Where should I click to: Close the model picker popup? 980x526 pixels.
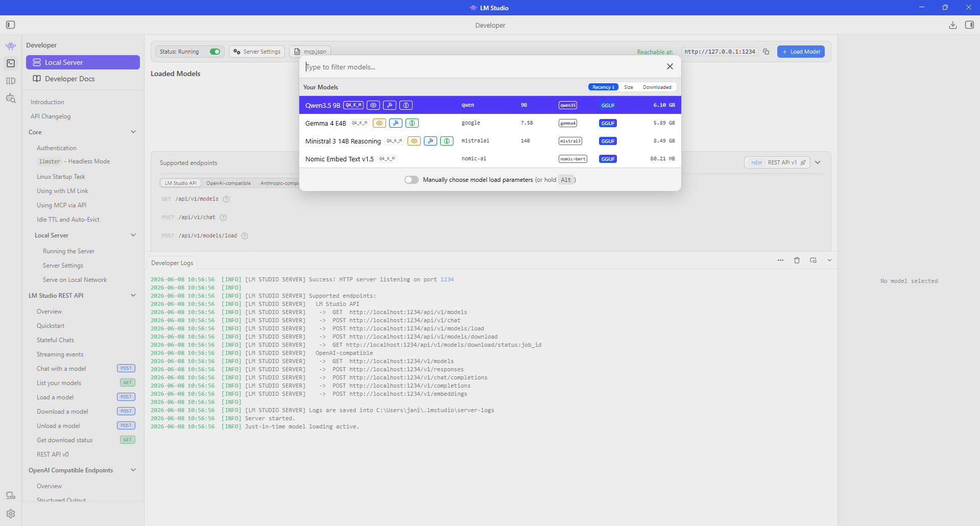(x=670, y=66)
